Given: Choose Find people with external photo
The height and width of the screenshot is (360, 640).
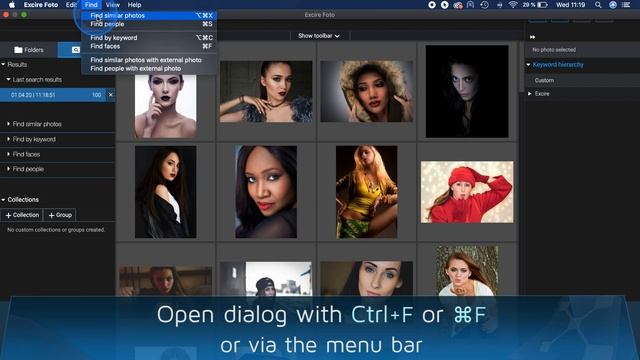Looking at the screenshot, I should pyautogui.click(x=149, y=69).
